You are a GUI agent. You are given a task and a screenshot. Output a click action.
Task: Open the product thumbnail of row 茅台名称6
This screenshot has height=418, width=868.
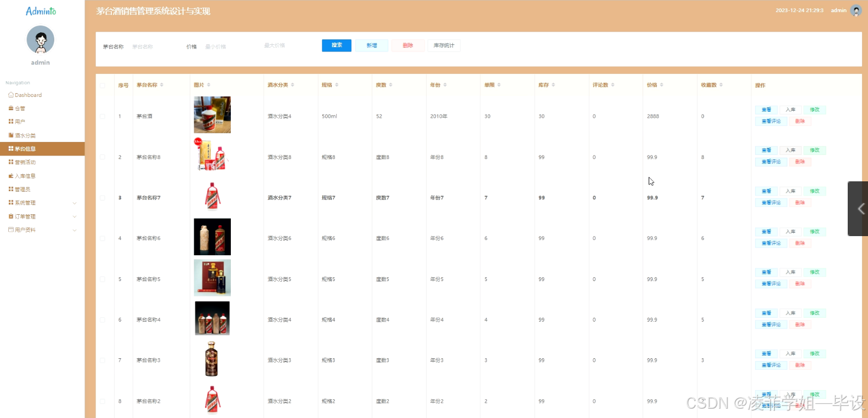coord(212,237)
